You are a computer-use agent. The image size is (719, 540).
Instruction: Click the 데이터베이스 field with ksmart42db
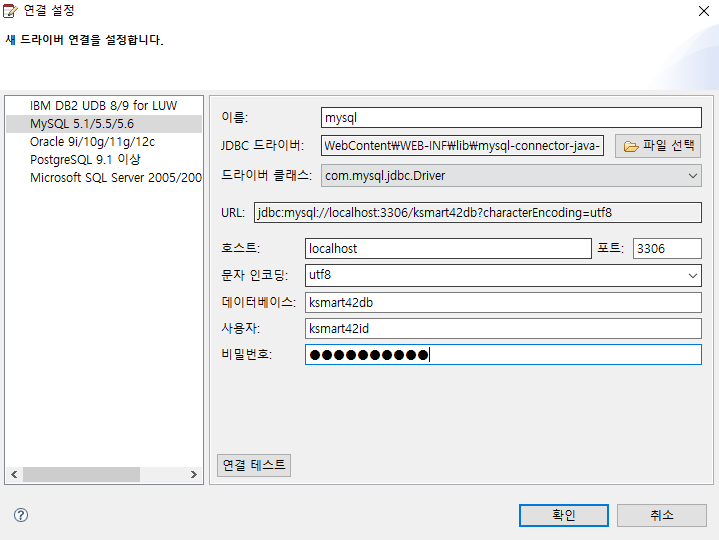503,303
